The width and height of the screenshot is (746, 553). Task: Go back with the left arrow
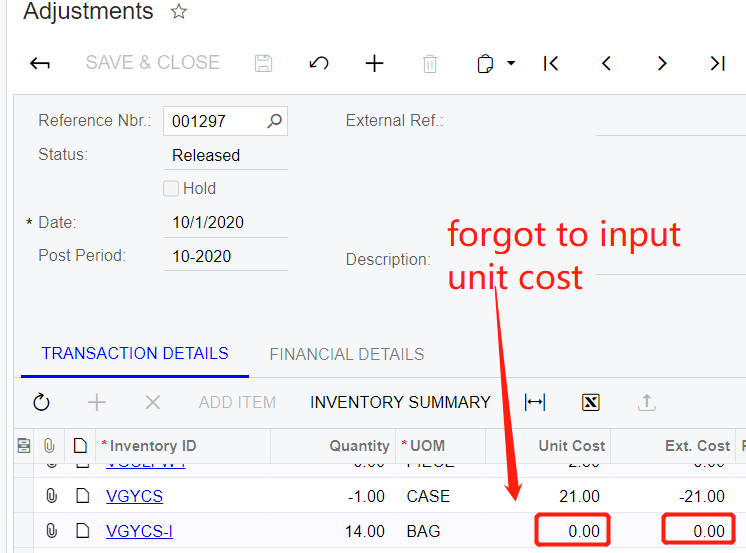pos(40,63)
